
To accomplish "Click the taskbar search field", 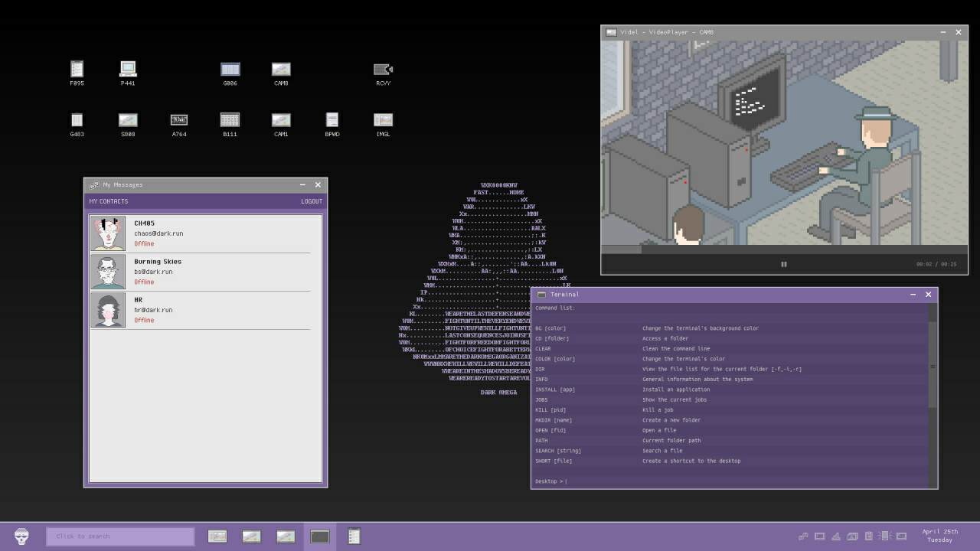I will [x=120, y=536].
